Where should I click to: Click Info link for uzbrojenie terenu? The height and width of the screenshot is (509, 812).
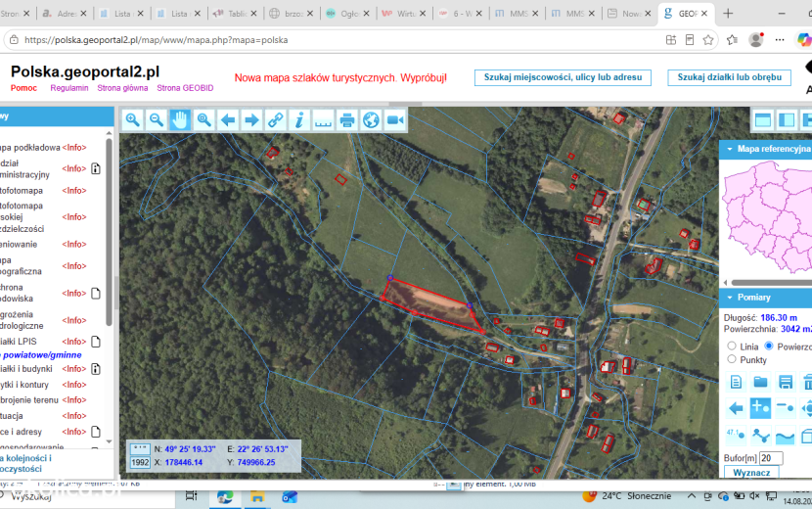coord(74,400)
